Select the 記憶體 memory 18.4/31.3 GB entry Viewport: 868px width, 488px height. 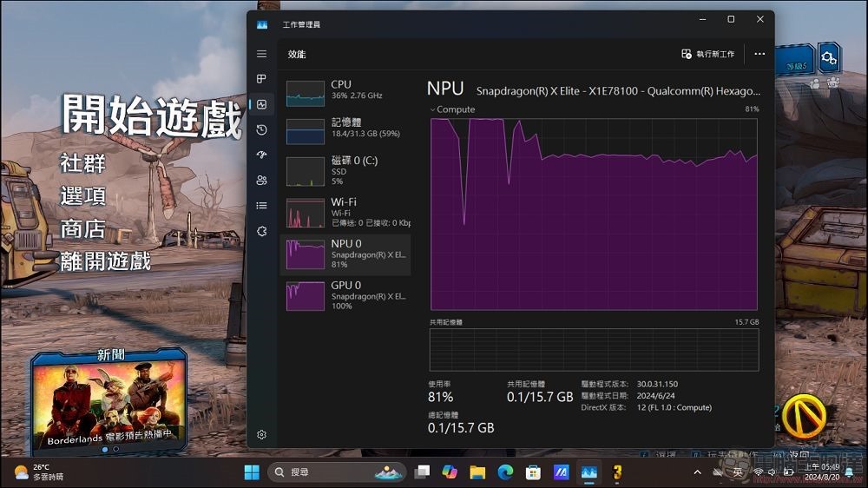coord(346,131)
